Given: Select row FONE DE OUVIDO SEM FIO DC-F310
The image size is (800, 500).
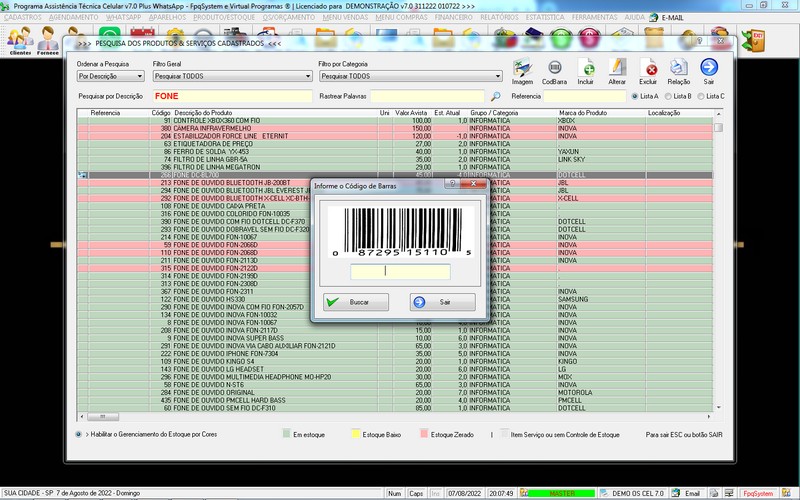Looking at the screenshot, I should [x=395, y=408].
